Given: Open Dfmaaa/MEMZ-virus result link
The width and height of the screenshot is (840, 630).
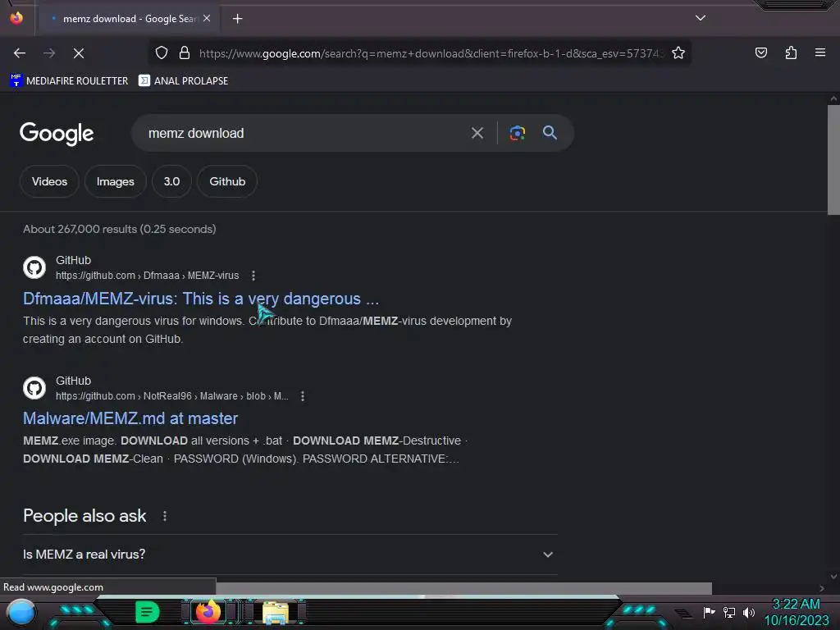Looking at the screenshot, I should pos(201,299).
